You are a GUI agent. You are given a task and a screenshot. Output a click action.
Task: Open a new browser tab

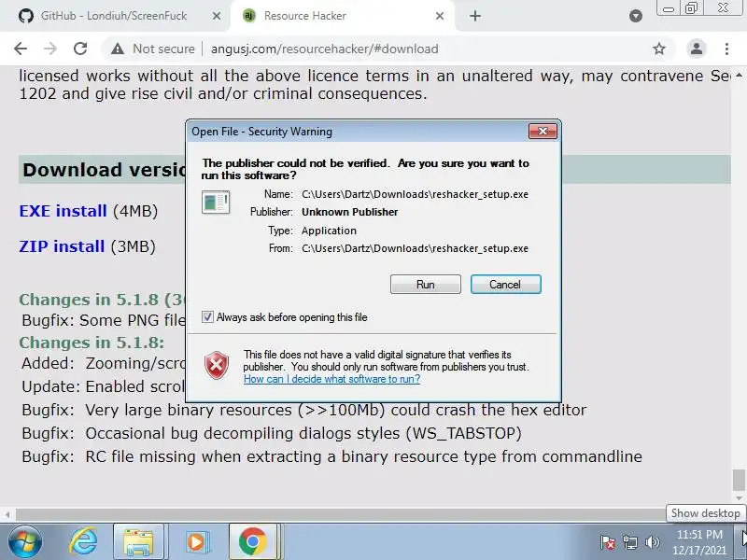click(x=475, y=16)
